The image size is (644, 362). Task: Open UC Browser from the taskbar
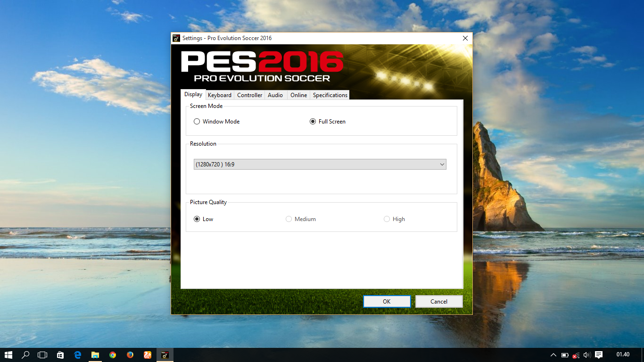tap(148, 355)
